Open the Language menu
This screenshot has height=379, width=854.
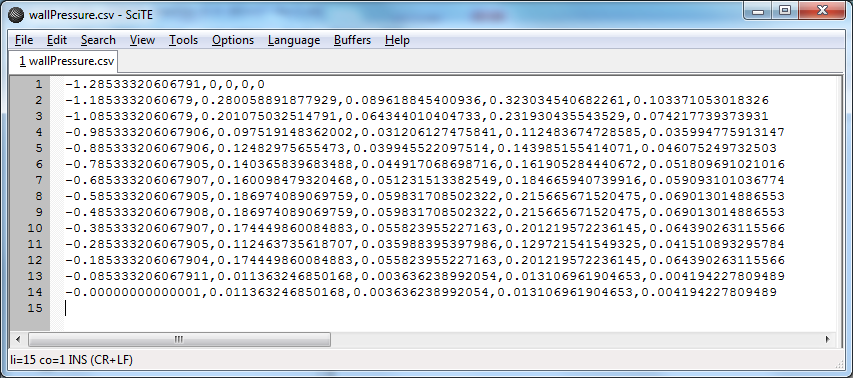[x=294, y=40]
